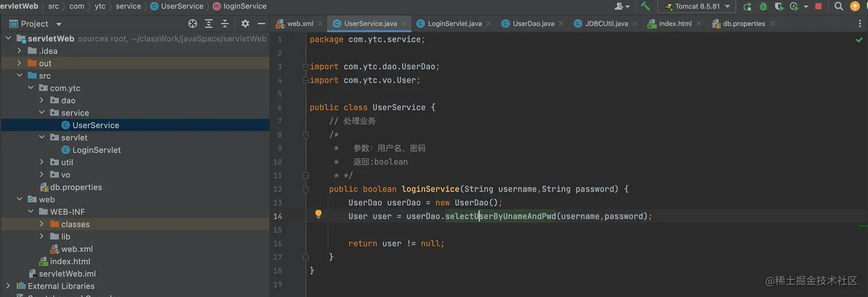This screenshot has height=297, width=868.
Task: Click line number 14 in the gutter
Action: [x=277, y=216]
